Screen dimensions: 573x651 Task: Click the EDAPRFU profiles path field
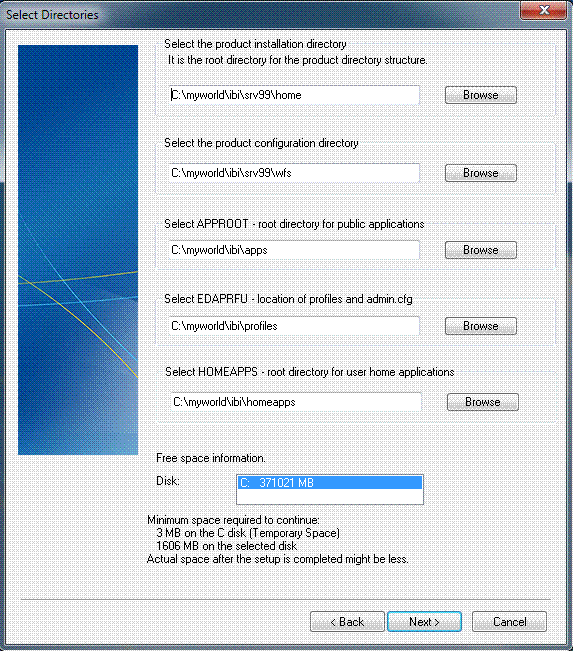click(x=294, y=326)
